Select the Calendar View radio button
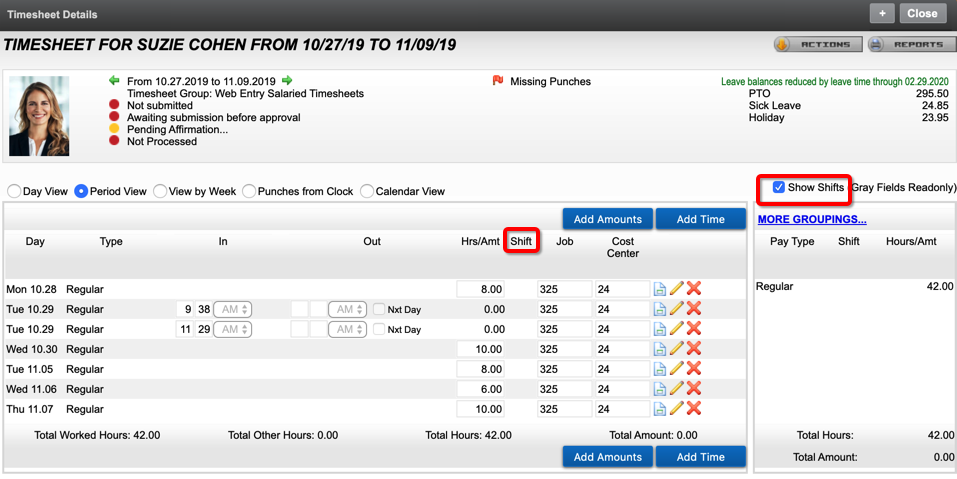957x479 pixels. click(x=367, y=191)
